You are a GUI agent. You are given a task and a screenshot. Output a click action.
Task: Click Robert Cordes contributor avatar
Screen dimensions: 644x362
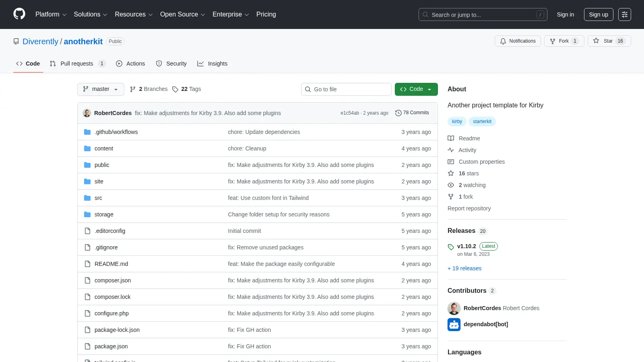click(x=454, y=309)
